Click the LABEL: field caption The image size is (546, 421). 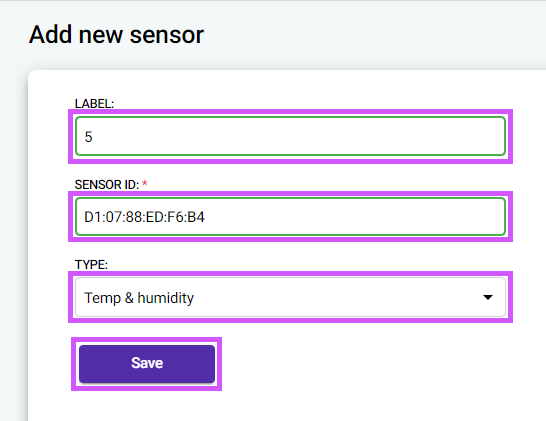(x=94, y=103)
